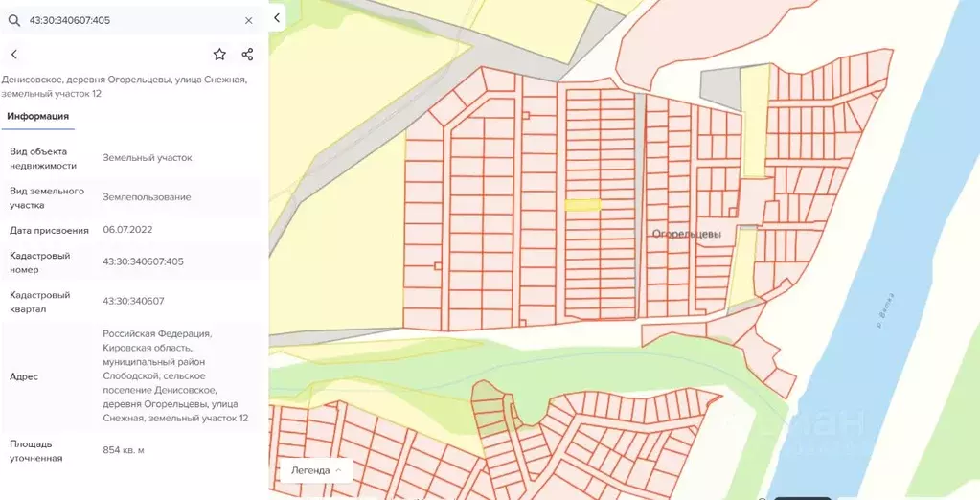Viewport: 980px width, 500px height.
Task: Click the Площадь уточненная row
Action: point(131,450)
